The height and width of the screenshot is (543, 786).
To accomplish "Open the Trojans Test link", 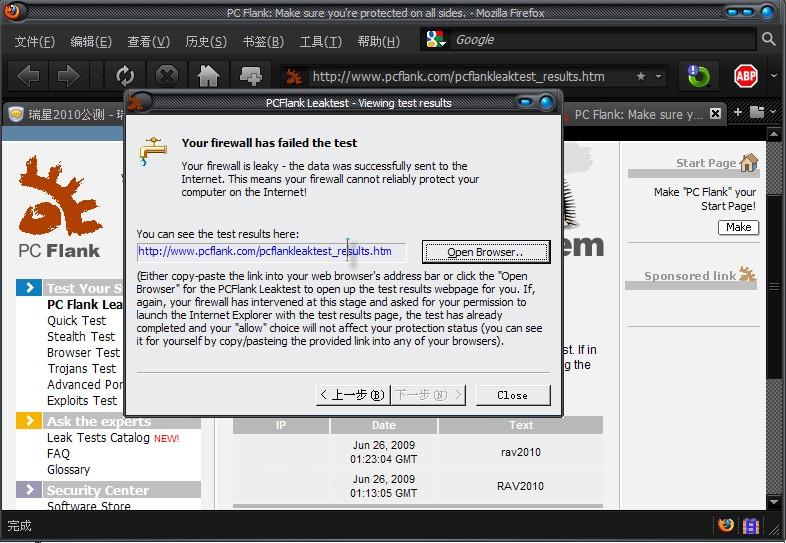I will coord(82,369).
